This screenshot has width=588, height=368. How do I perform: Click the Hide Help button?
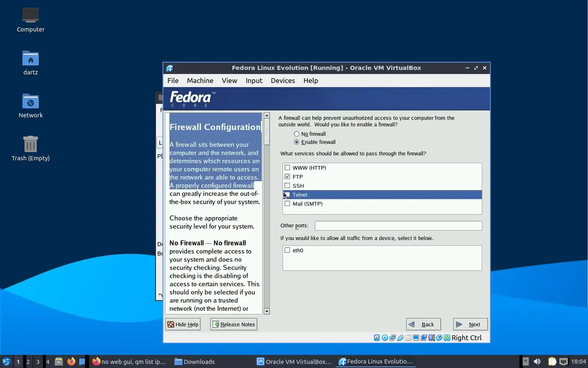pyautogui.click(x=183, y=324)
